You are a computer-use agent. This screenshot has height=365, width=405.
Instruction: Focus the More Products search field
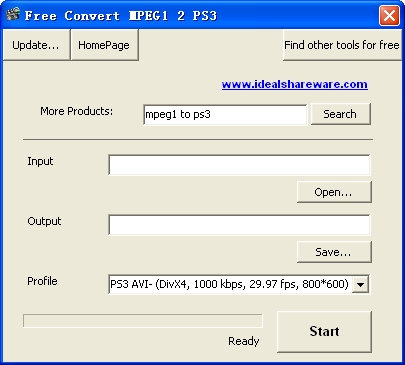click(225, 115)
